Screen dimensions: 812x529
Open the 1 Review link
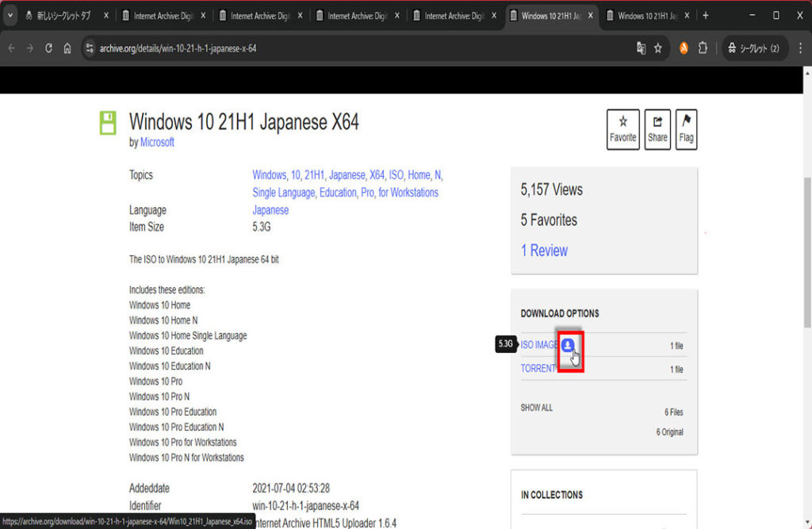click(544, 251)
